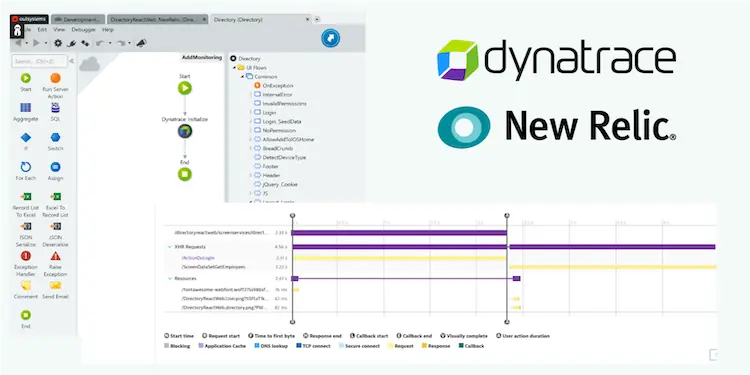750x375 pixels.
Task: Collapse the Common flow node
Action: (243, 77)
